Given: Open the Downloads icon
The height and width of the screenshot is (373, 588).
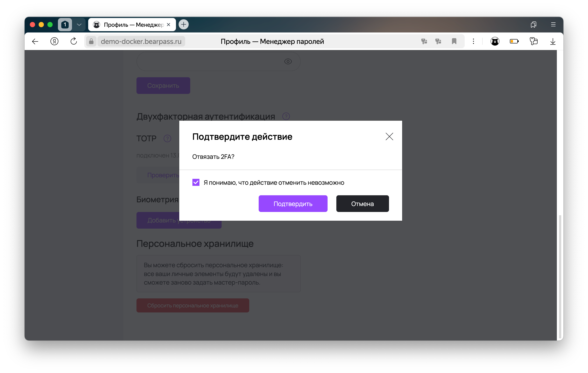Looking at the screenshot, I should (553, 41).
